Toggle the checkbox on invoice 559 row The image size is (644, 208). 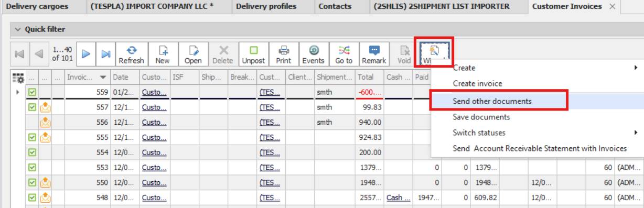(x=32, y=92)
